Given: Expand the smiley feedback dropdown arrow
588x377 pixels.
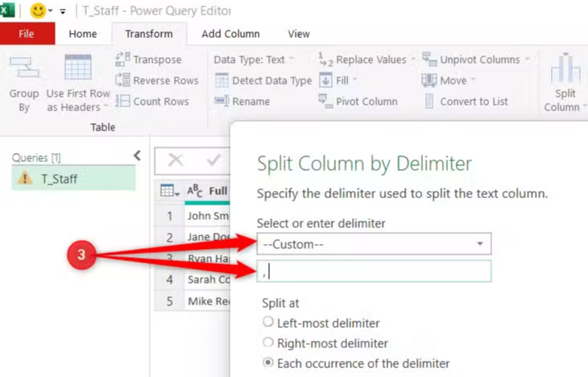Looking at the screenshot, I should (50, 11).
